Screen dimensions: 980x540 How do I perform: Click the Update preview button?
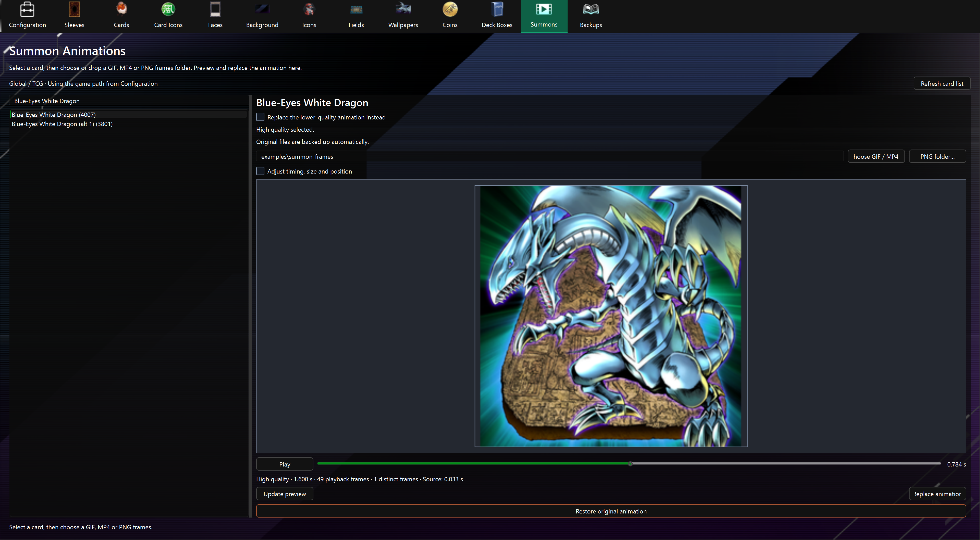pyautogui.click(x=285, y=494)
